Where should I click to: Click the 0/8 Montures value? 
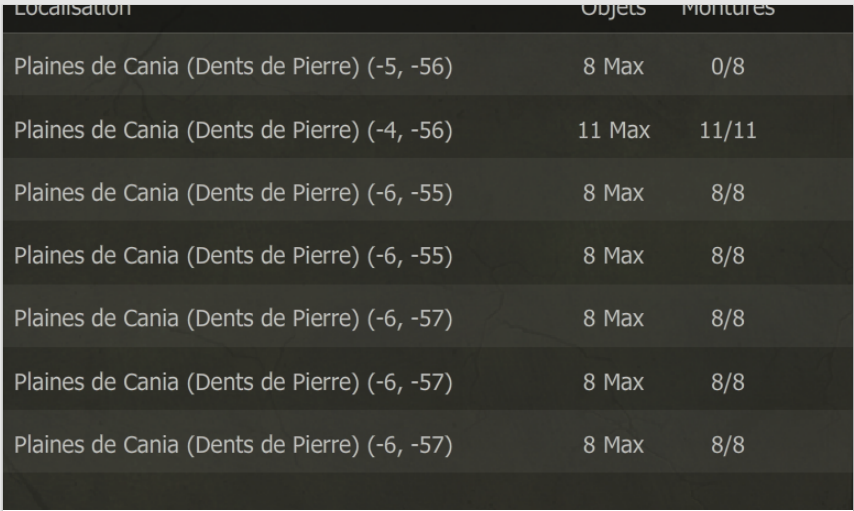[x=728, y=66]
